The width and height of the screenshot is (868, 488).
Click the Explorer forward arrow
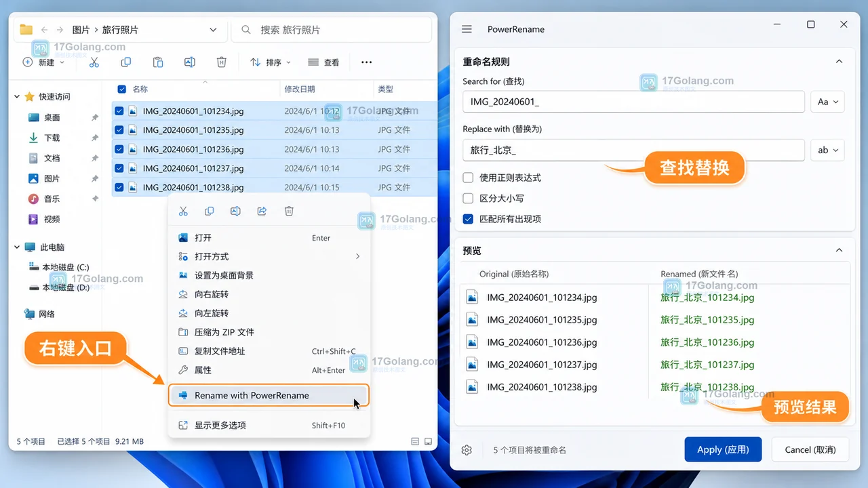pyautogui.click(x=60, y=30)
